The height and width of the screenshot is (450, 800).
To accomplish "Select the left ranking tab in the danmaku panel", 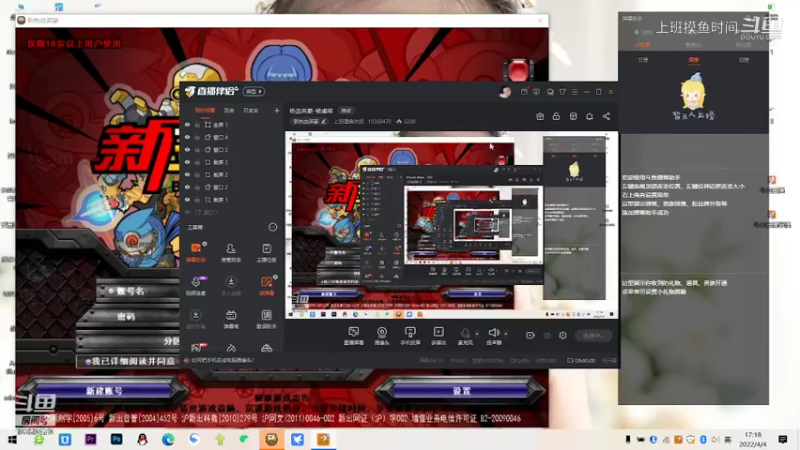I will pyautogui.click(x=643, y=60).
